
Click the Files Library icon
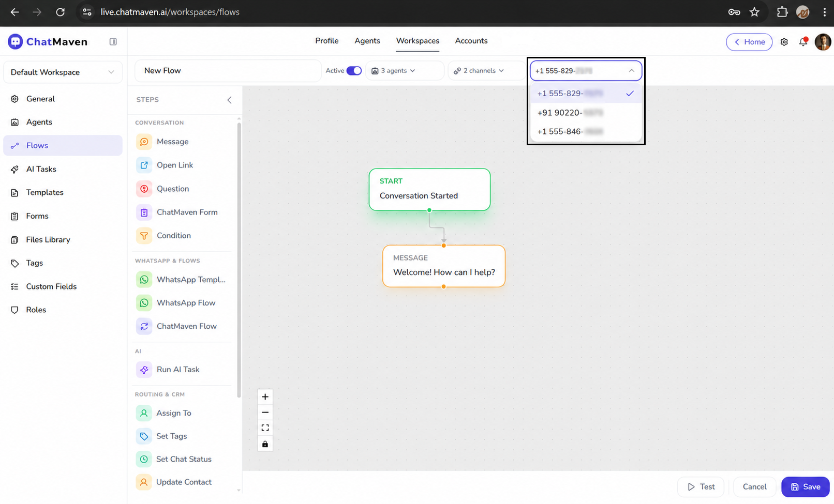14,240
